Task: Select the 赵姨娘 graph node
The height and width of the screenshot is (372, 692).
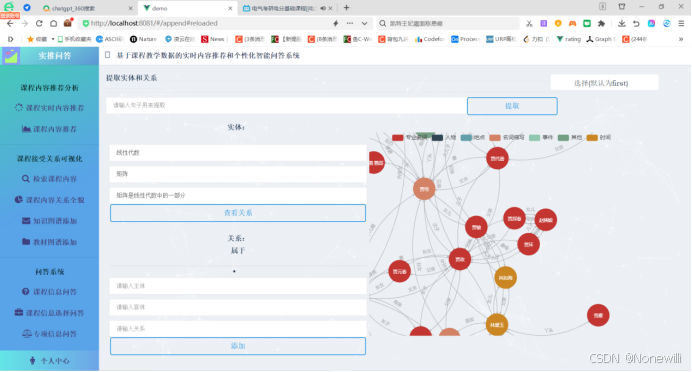Action: pos(545,220)
